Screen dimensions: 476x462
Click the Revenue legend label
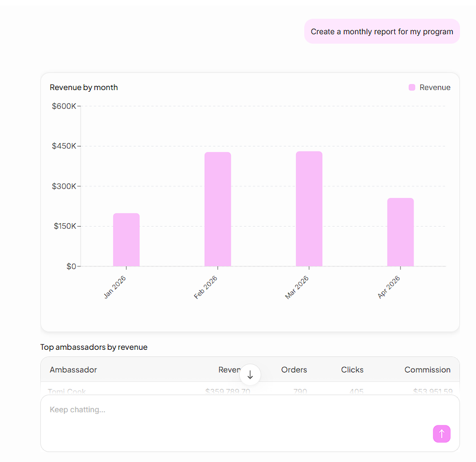(x=435, y=87)
